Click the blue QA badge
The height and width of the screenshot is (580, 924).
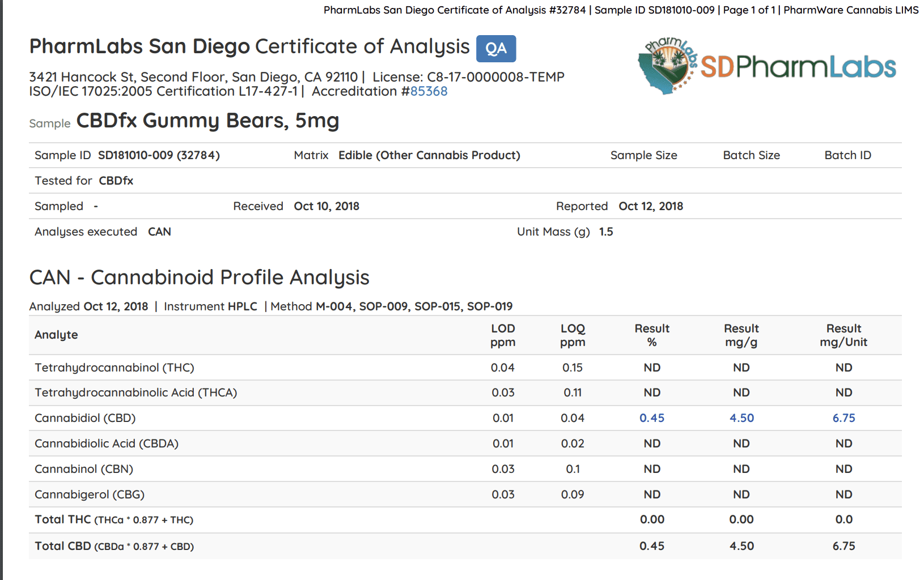(x=496, y=49)
